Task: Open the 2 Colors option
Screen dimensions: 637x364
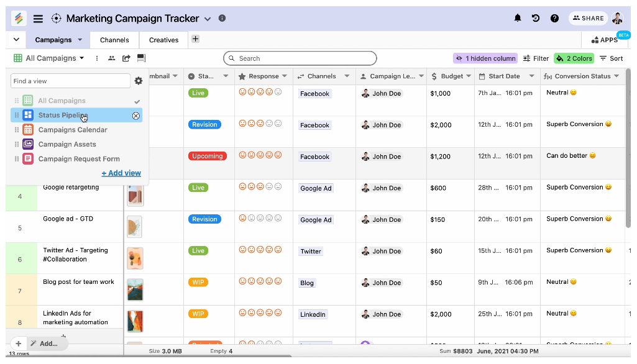Action: click(574, 58)
